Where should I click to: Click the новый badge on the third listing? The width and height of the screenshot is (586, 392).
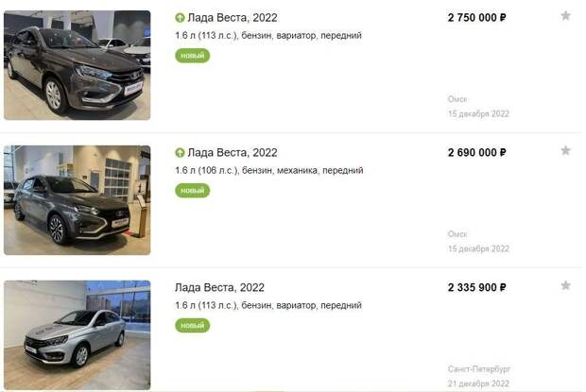pos(193,326)
